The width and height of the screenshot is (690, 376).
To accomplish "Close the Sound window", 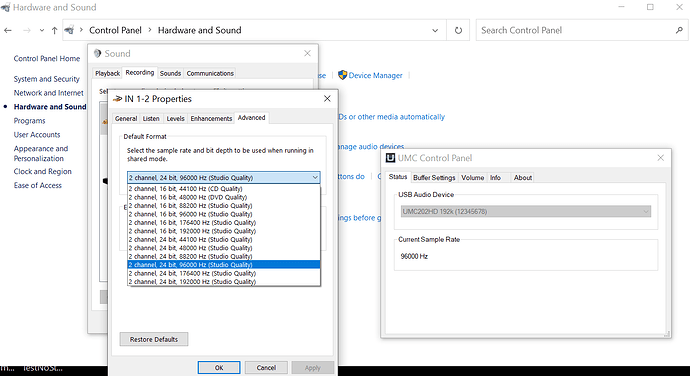I will tap(307, 53).
